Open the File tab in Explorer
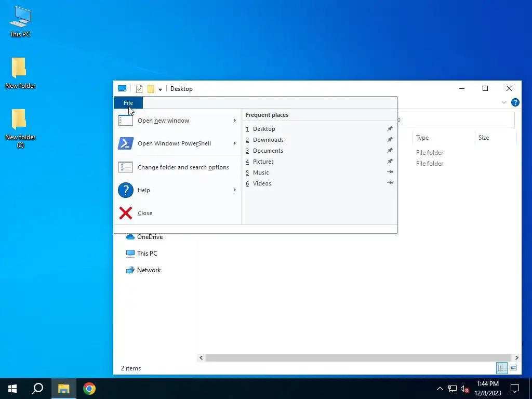Screen dimensions: 532x399 coord(128,103)
